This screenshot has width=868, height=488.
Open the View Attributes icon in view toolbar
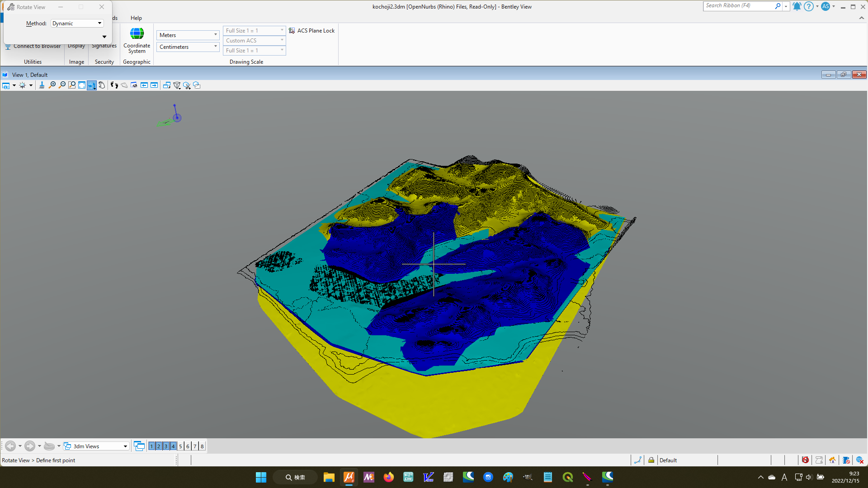[6, 85]
